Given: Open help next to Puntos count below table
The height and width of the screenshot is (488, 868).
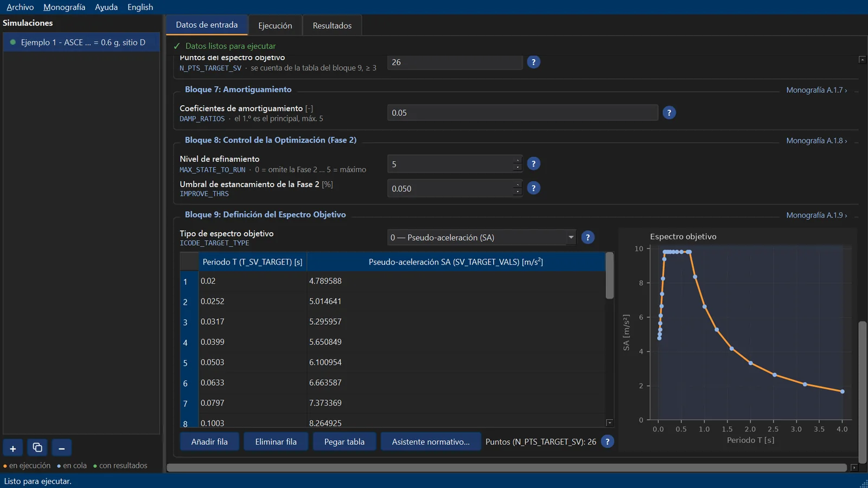Looking at the screenshot, I should 608,442.
